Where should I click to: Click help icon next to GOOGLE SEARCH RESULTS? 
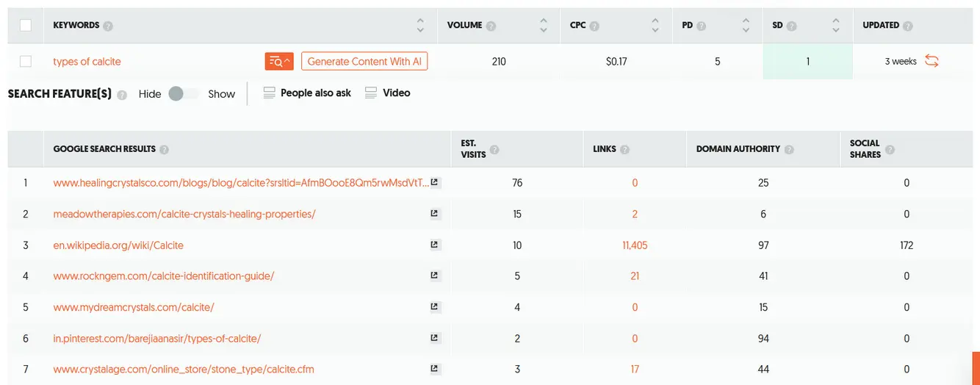coord(164,149)
